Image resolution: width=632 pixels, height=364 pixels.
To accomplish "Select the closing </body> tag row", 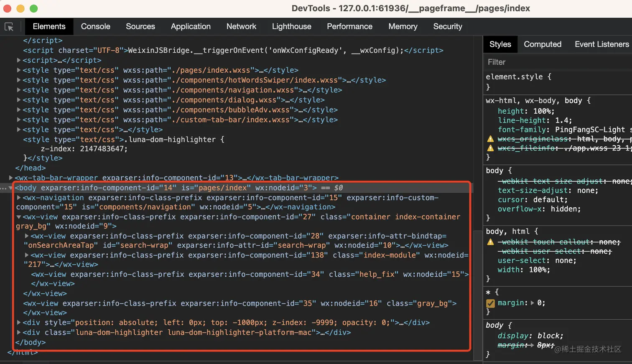I will [x=31, y=342].
